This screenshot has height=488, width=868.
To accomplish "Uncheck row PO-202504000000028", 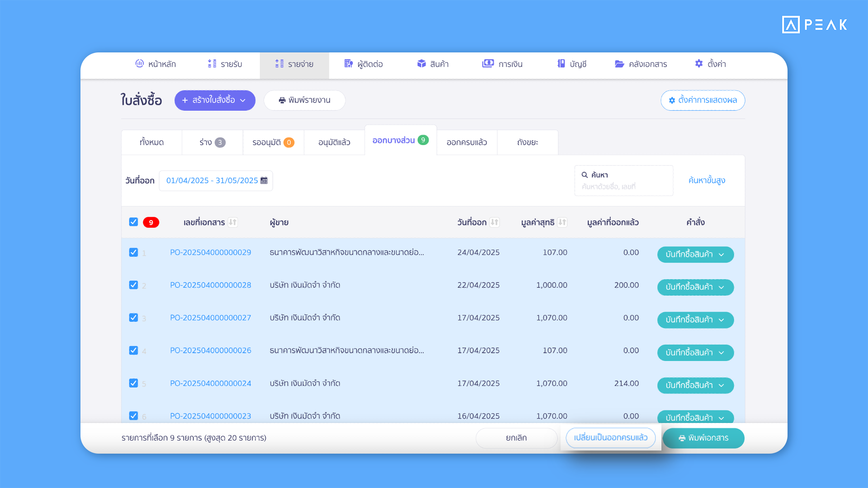I will pos(133,285).
